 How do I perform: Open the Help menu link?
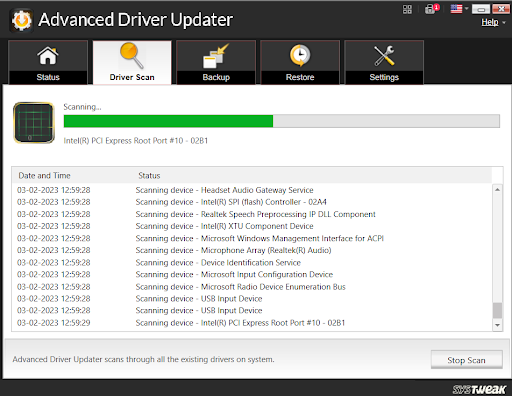(490, 22)
